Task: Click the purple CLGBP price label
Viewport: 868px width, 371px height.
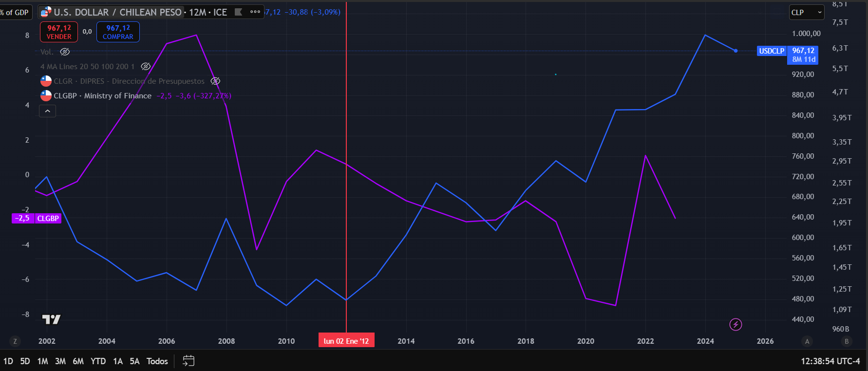Action: tap(37, 219)
